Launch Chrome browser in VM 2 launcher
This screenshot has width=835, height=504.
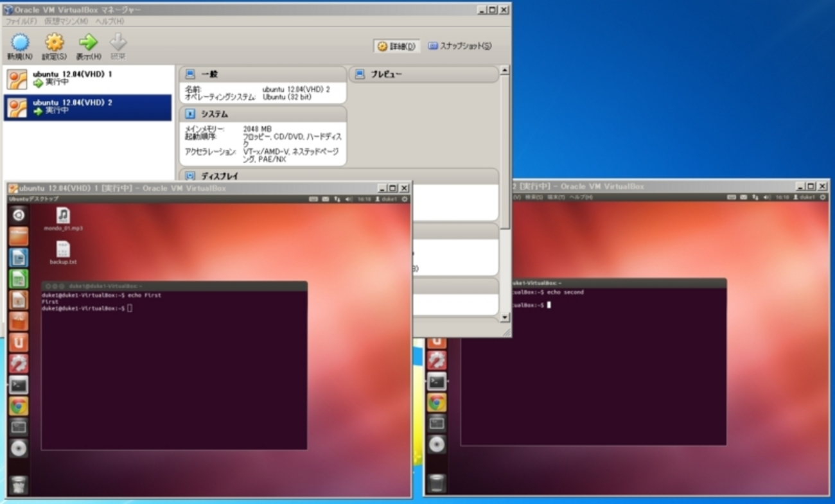point(437,403)
